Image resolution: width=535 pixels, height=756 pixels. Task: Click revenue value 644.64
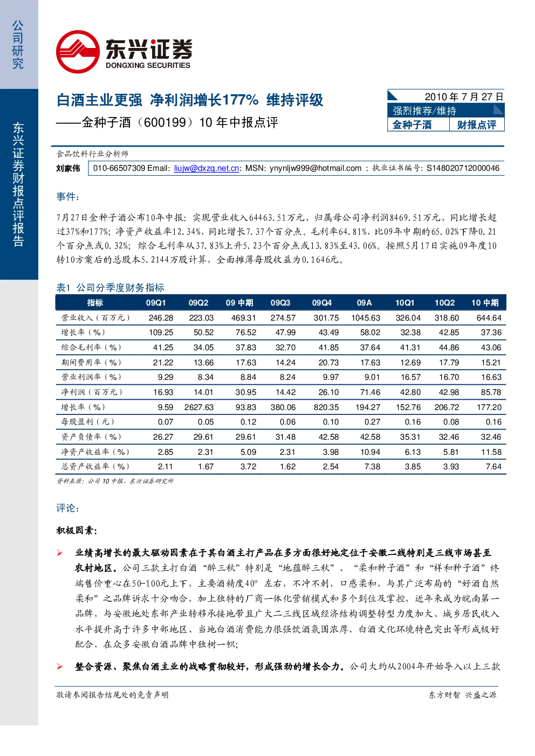tap(489, 318)
